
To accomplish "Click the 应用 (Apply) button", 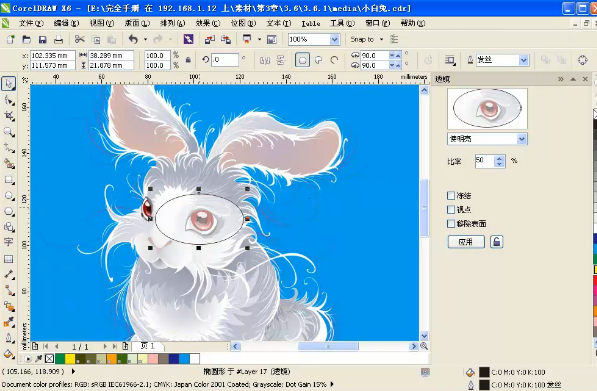I will tap(466, 242).
